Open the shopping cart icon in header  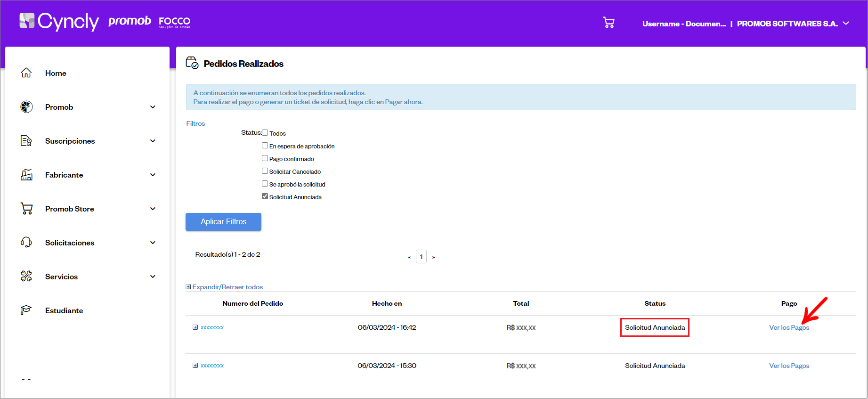608,23
